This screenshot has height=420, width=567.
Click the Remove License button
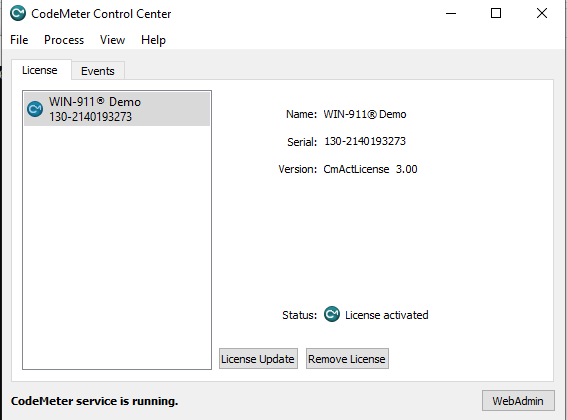(x=347, y=359)
